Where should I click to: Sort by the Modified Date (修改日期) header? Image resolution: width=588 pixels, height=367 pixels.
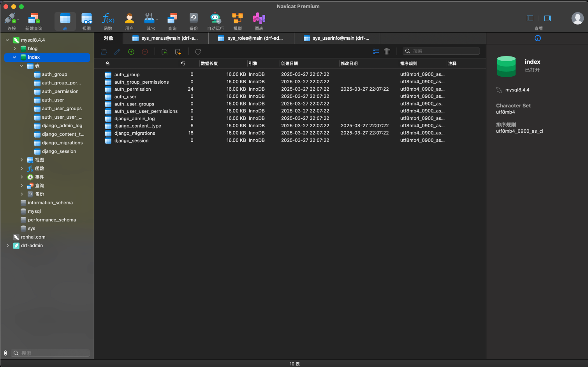(x=369, y=63)
